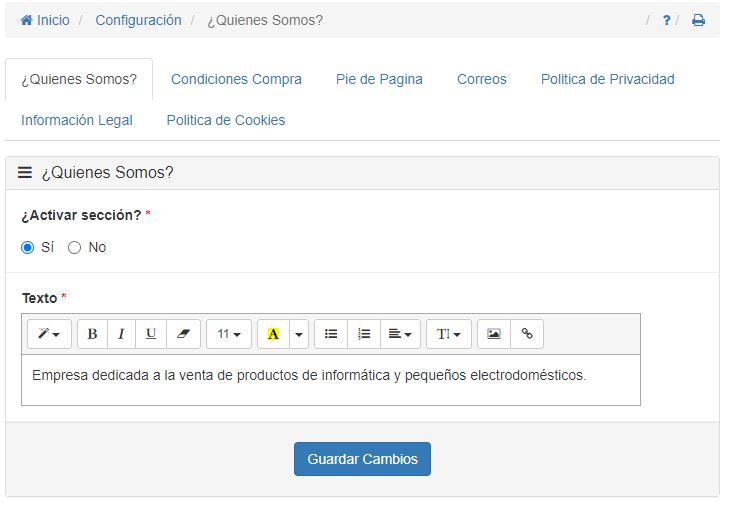Image resolution: width=730 pixels, height=506 pixels.
Task: Insert an unordered bullet list
Action: coord(331,334)
